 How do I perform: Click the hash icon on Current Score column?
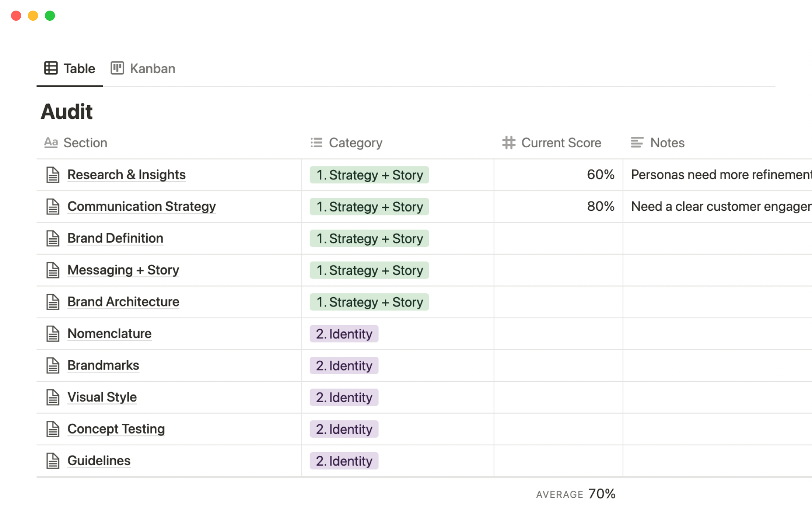pos(508,143)
